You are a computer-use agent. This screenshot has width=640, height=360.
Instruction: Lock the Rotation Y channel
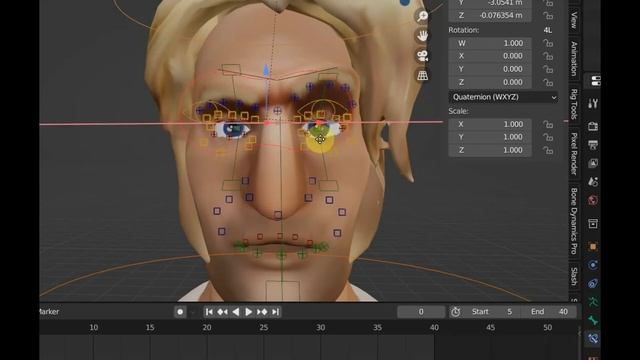click(548, 69)
